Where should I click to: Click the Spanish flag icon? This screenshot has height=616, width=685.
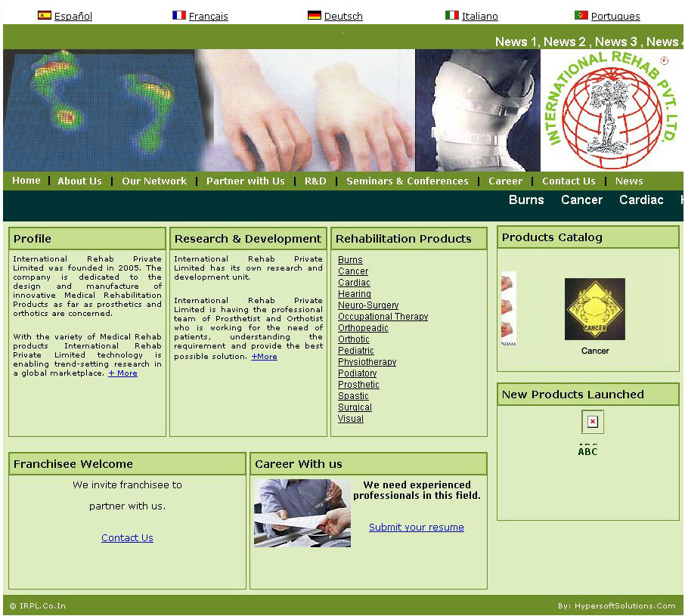coord(45,15)
